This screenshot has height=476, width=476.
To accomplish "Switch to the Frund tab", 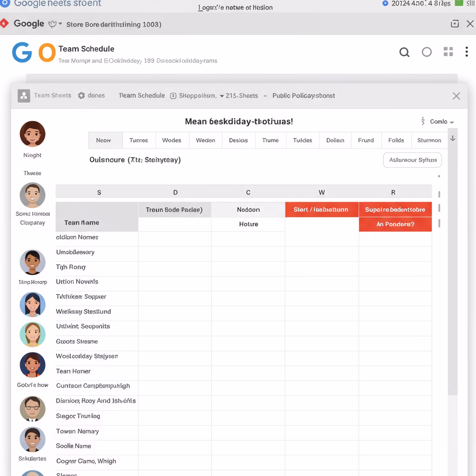I will tap(366, 140).
